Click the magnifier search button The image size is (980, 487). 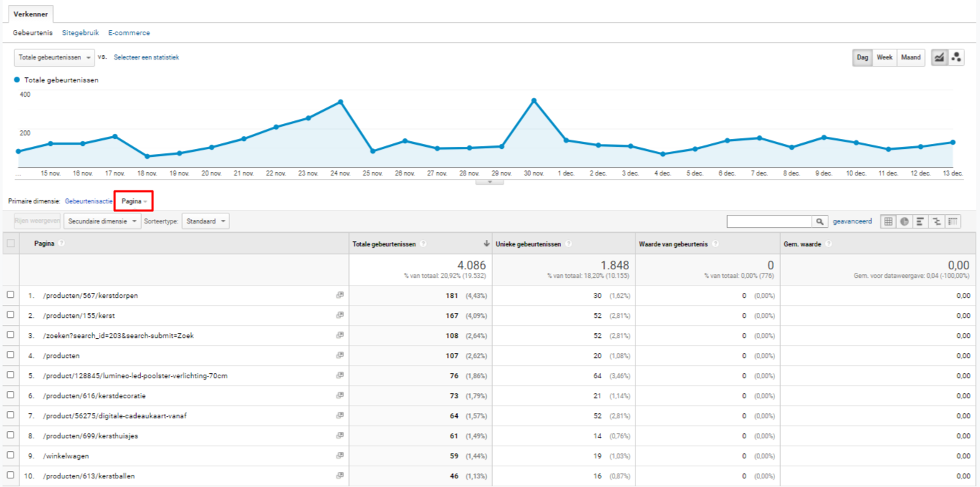click(820, 222)
